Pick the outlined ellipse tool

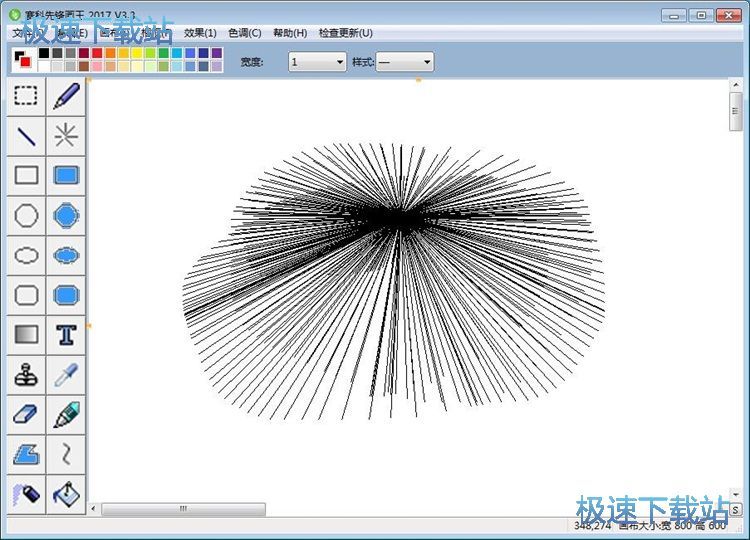point(27,256)
